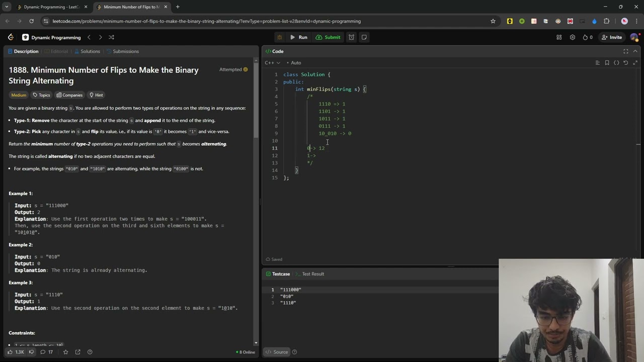This screenshot has width=644, height=362.
Task: Toggle the Auto editor setting
Action: [x=293, y=63]
